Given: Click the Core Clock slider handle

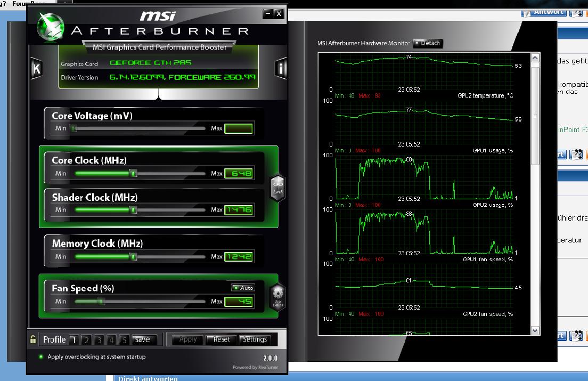Looking at the screenshot, I should (133, 173).
